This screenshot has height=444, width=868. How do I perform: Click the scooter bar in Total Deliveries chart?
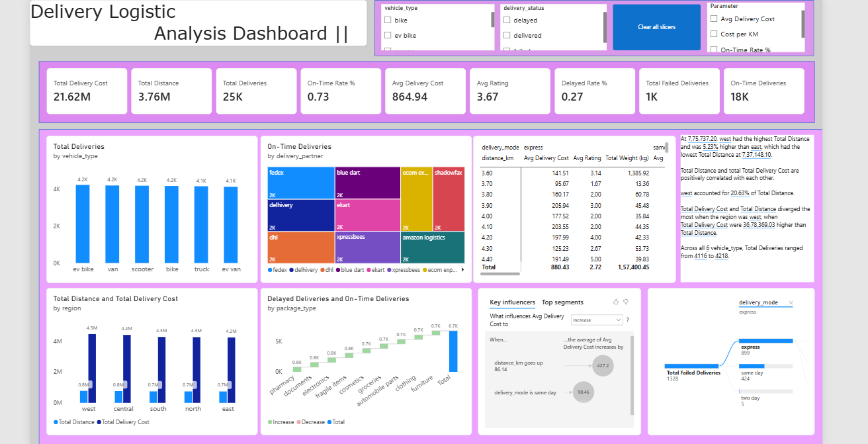[142, 224]
